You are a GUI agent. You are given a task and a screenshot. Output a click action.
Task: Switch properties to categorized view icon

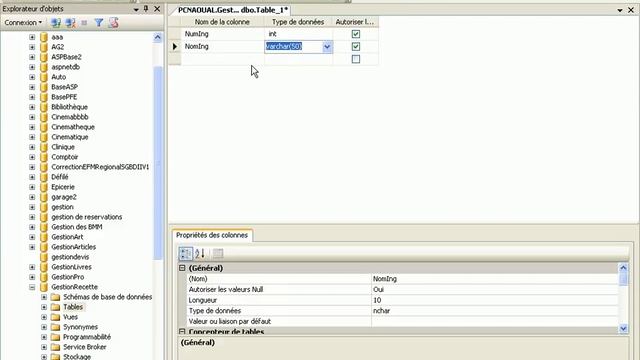186,253
